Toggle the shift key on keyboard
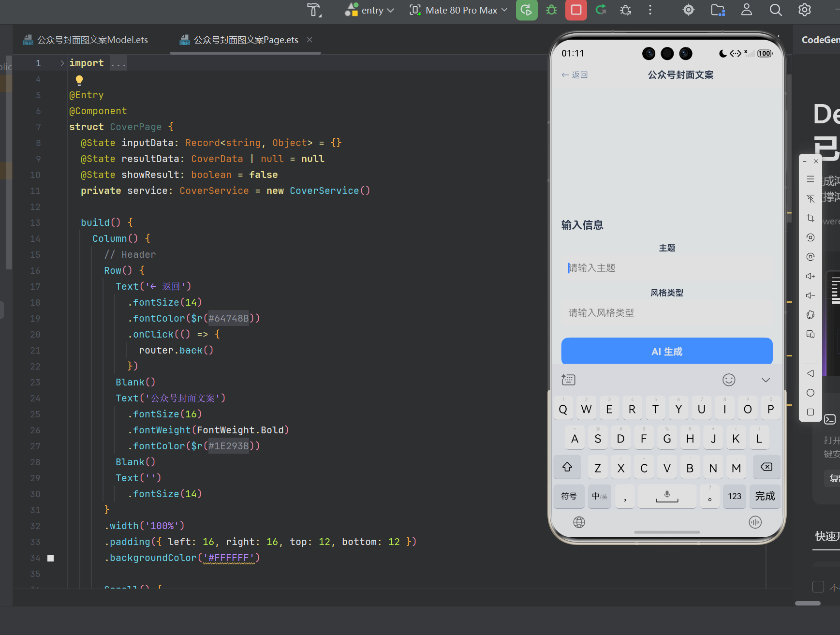 coord(567,467)
